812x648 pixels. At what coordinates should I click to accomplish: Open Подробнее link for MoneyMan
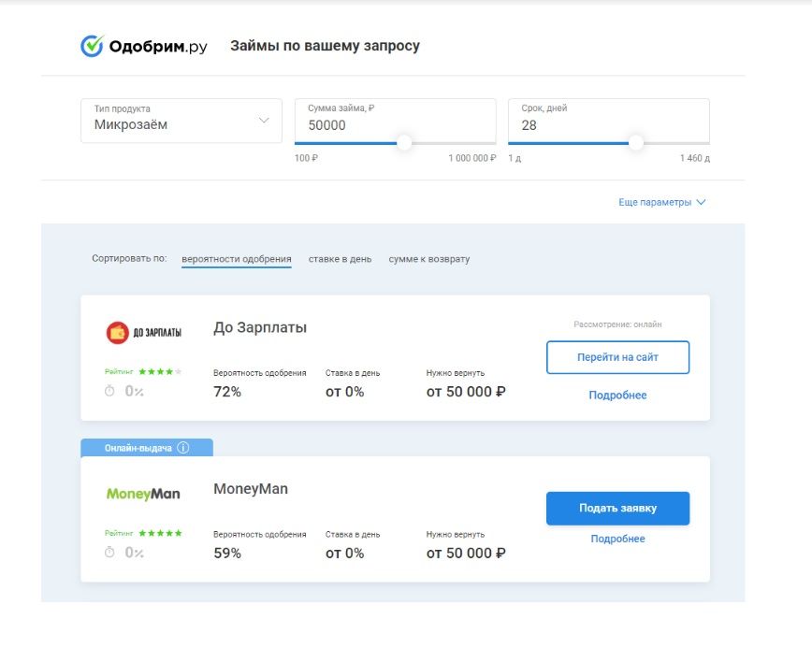tap(617, 539)
